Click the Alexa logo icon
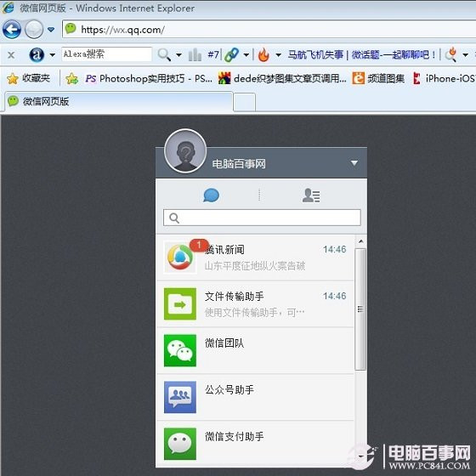This screenshot has width=476, height=476. coord(37,55)
